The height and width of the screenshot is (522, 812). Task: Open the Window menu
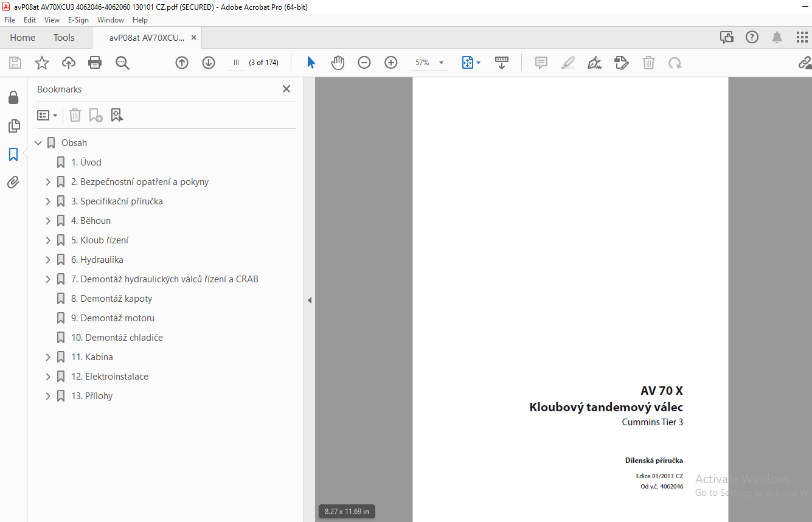pos(111,20)
